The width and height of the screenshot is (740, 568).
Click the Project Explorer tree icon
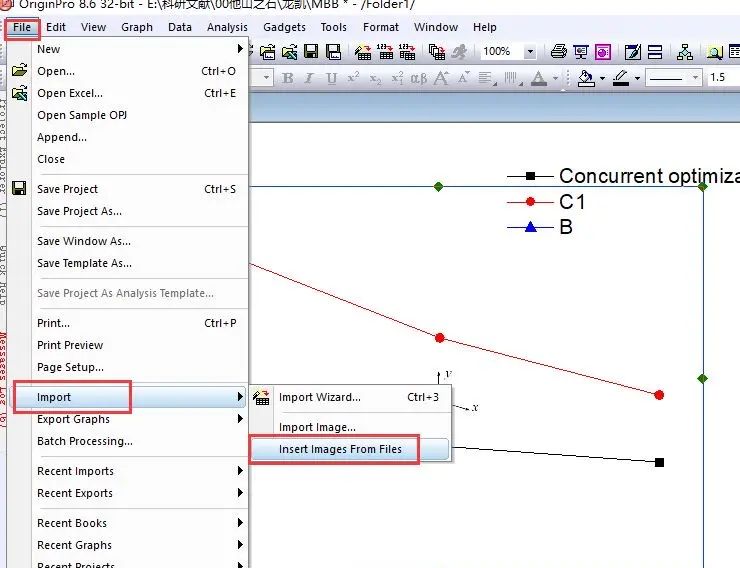click(x=684, y=52)
